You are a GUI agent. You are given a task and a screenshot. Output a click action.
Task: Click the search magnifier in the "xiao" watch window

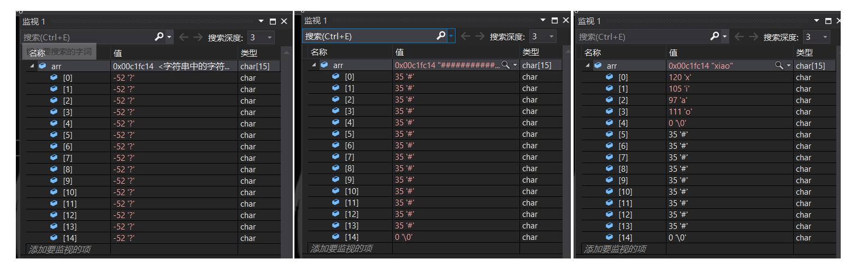pos(715,36)
